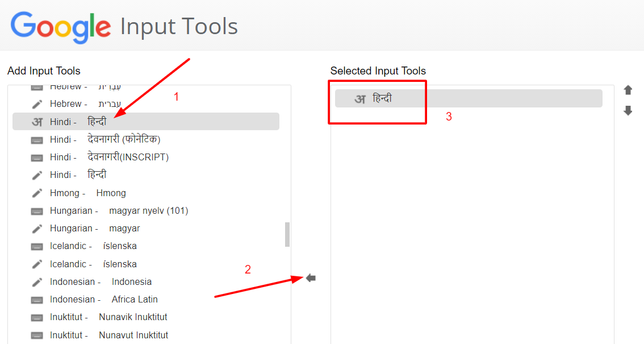Click the pencil icon next to Hebrew
The image size is (644, 344).
pyautogui.click(x=36, y=103)
